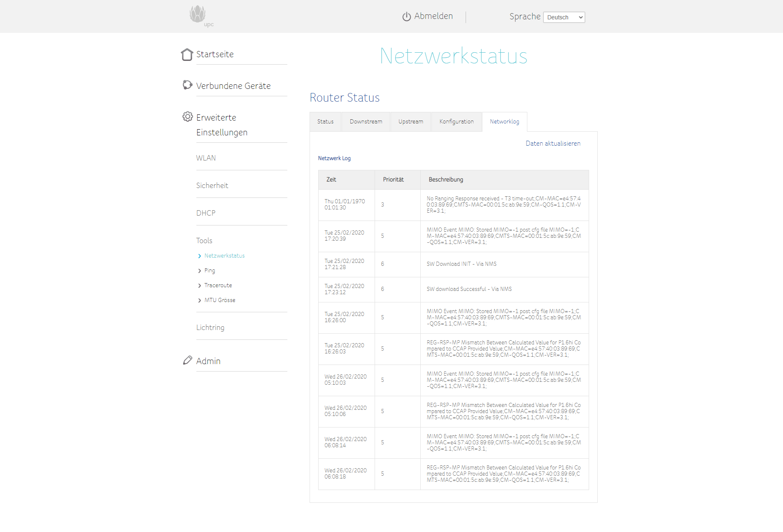
Task: Go to the Status tab
Action: point(325,122)
